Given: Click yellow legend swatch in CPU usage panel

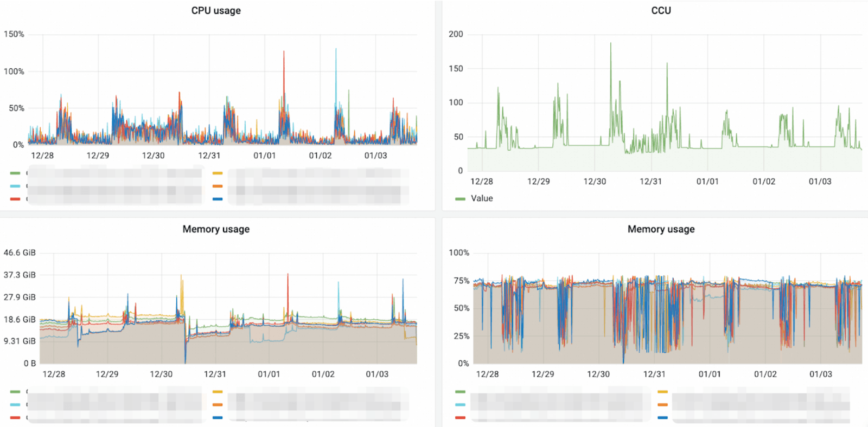Looking at the screenshot, I should 218,173.
